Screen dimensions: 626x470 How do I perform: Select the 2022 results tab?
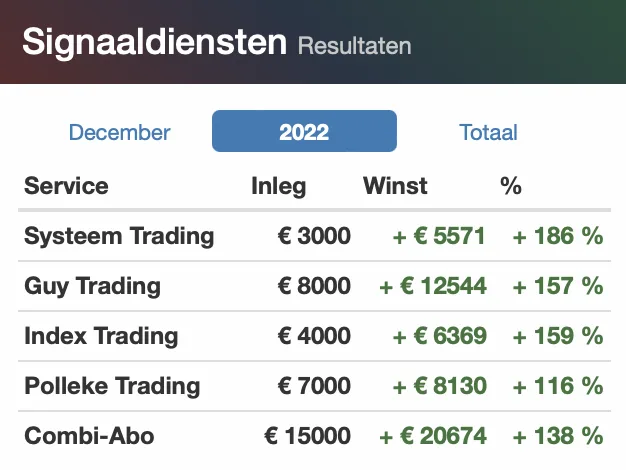coord(304,131)
